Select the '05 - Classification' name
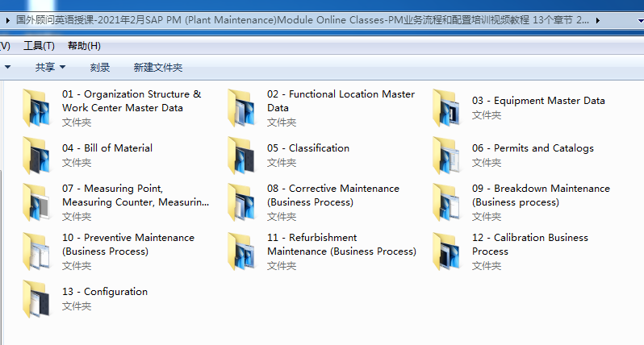Image resolution: width=644 pixels, height=345 pixels. (x=308, y=148)
